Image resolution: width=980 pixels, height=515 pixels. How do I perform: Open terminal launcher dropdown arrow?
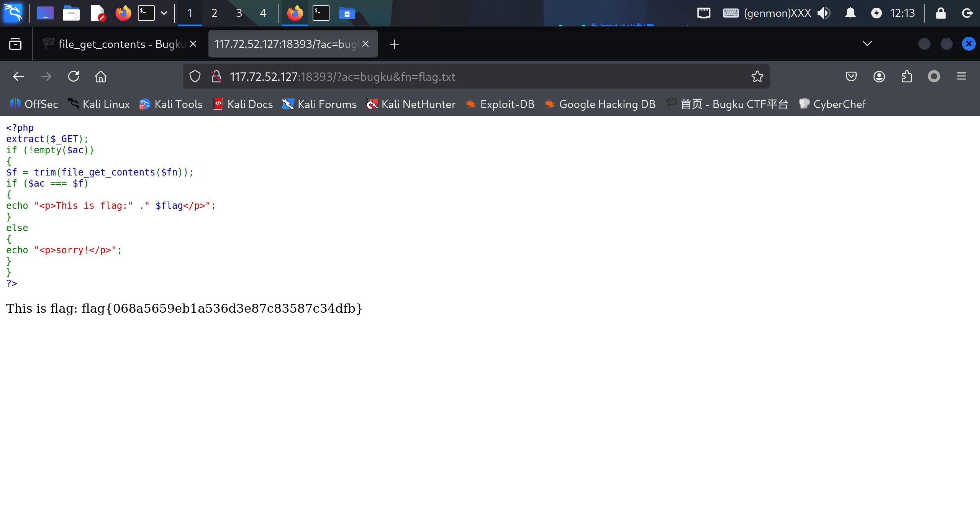[x=164, y=13]
